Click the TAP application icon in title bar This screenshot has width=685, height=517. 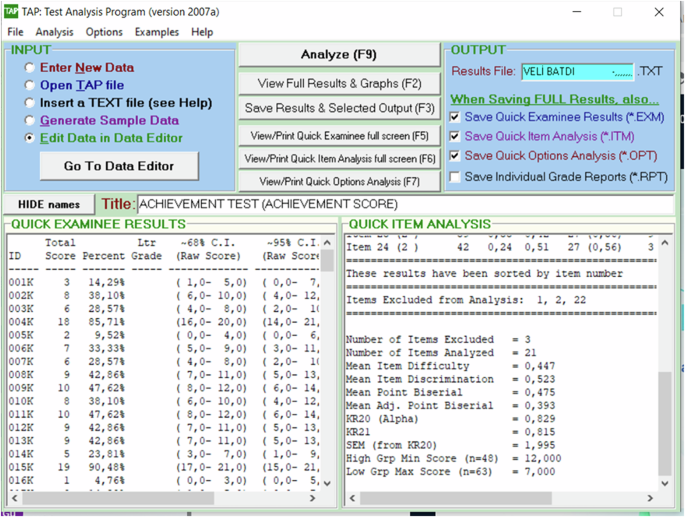point(11,12)
